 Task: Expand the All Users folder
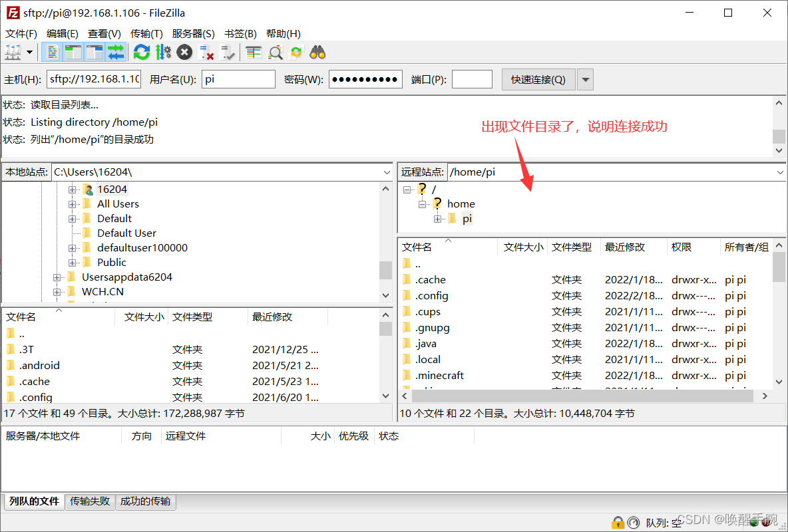73,204
